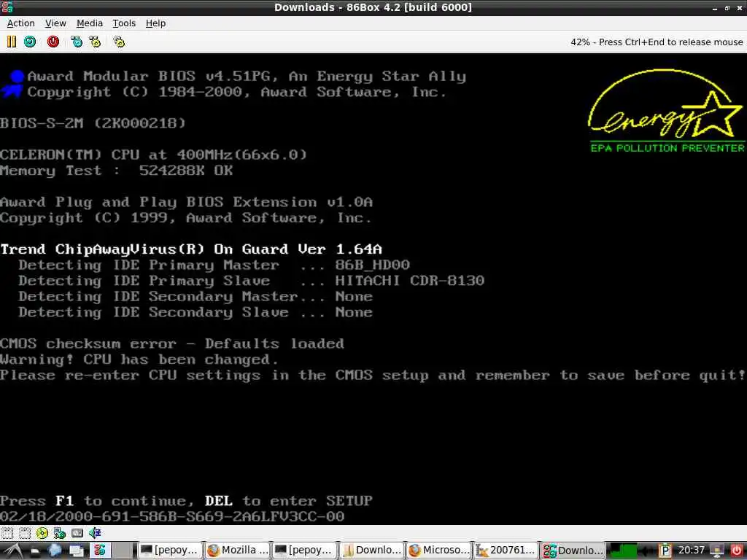The image size is (747, 560).
Task: Click the second floppy drive status icon
Action: [x=25, y=533]
